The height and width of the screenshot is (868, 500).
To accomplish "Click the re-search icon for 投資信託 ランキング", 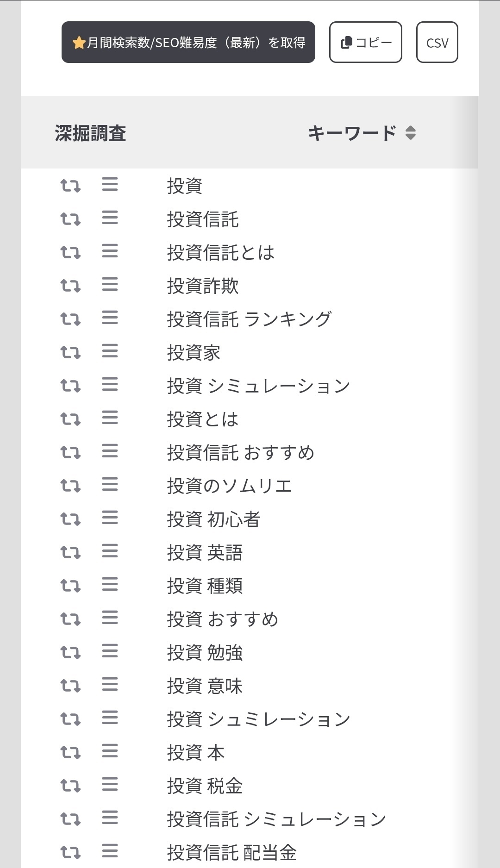I will click(x=70, y=318).
